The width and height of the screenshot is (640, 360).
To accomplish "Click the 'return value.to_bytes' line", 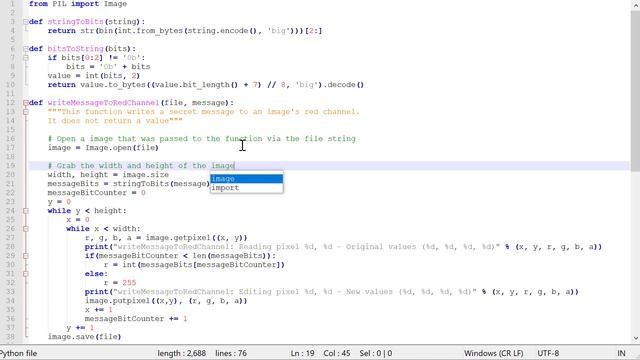I will (x=206, y=84).
